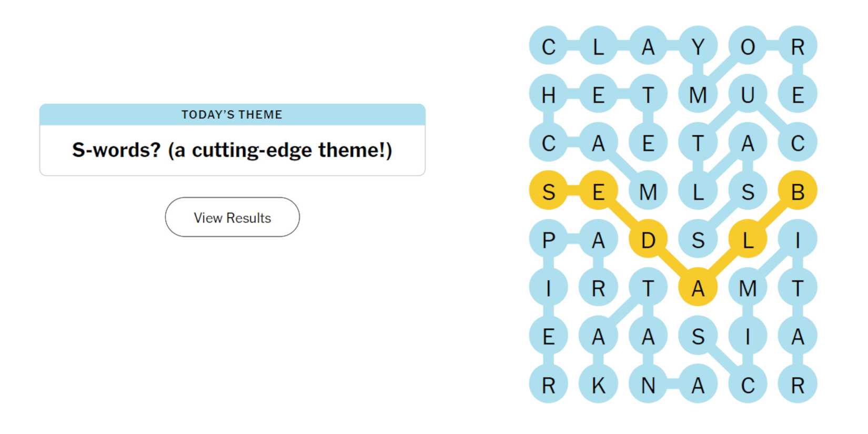Image resolution: width=868 pixels, height=434 pixels.
Task: Click the yellow letter A below D
Action: [698, 287]
